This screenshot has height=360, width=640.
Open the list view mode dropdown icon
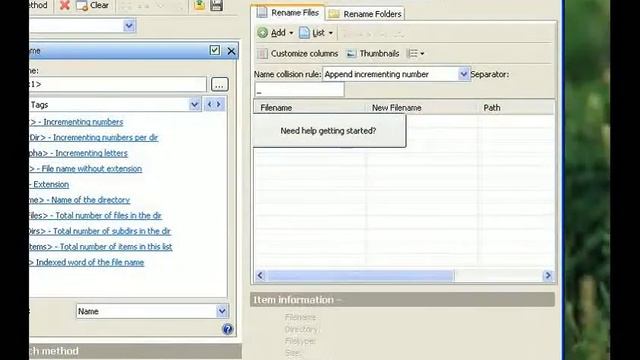point(416,53)
